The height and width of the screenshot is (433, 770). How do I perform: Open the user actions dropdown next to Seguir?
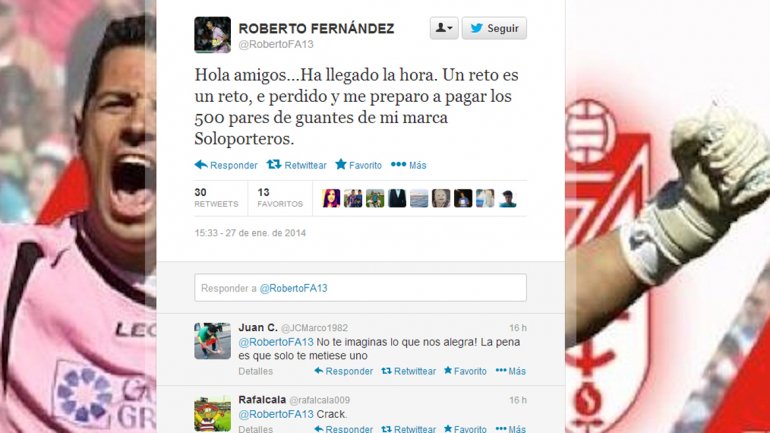[x=444, y=28]
